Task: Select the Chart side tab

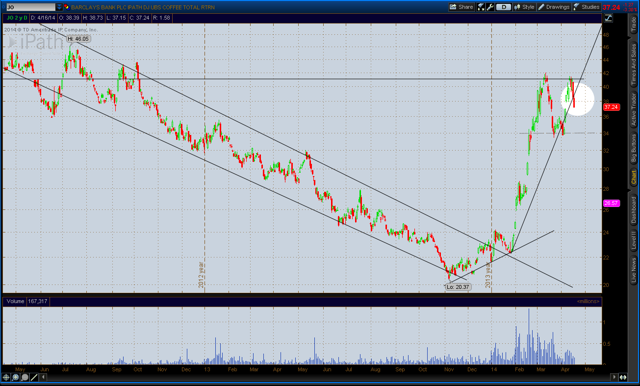Action: click(x=633, y=177)
